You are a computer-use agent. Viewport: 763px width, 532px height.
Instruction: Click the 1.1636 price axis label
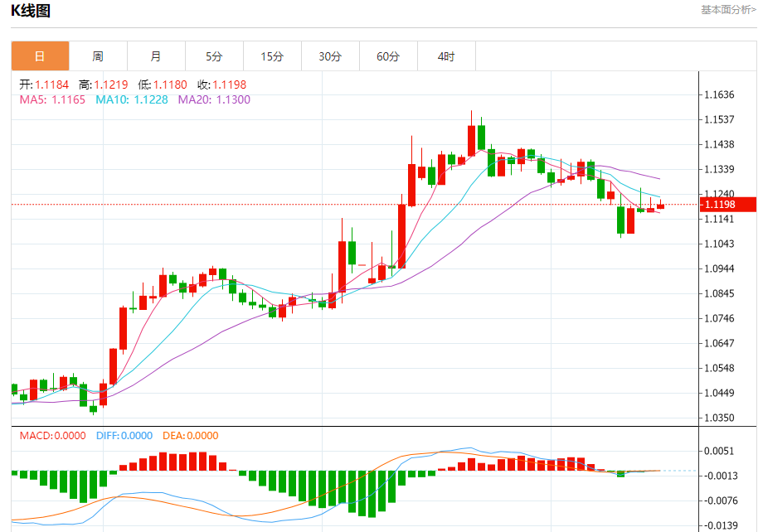pos(719,94)
